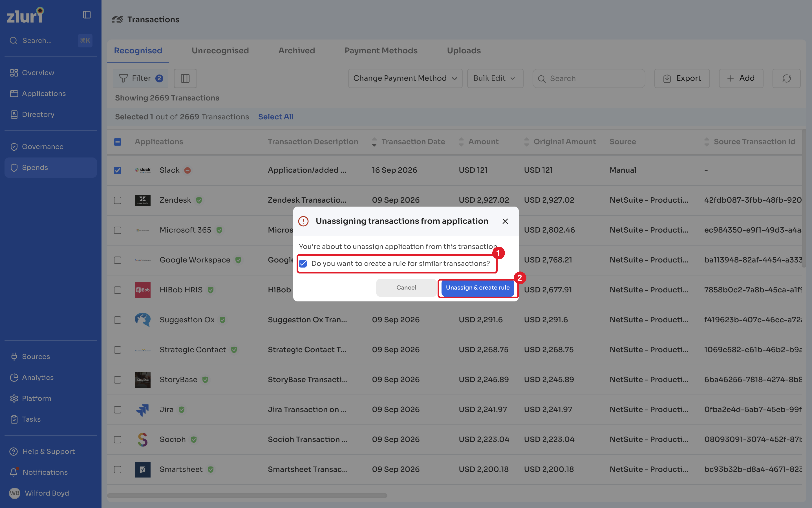
Task: Click the Zendesk application logo
Action: point(143,200)
